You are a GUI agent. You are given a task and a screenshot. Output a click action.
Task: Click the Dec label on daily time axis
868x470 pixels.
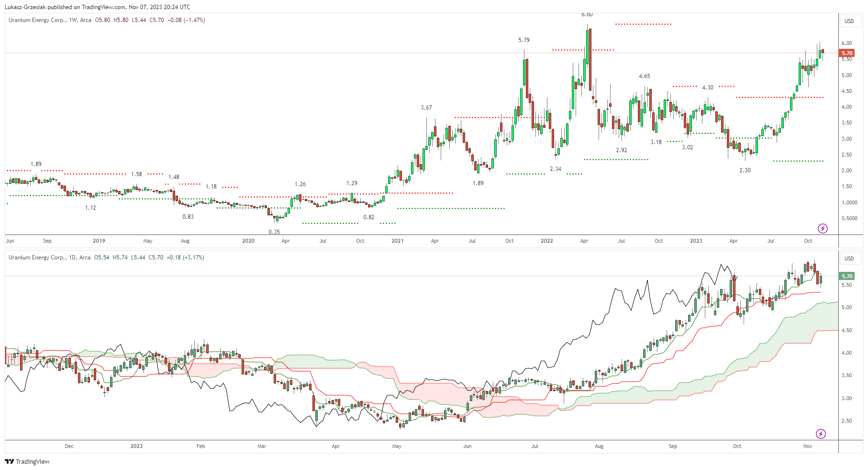[69, 446]
